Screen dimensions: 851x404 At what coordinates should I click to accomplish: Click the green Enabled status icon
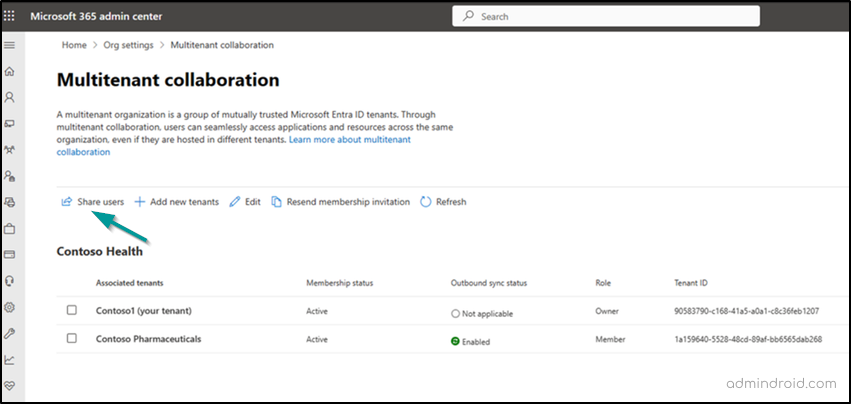[x=455, y=342]
